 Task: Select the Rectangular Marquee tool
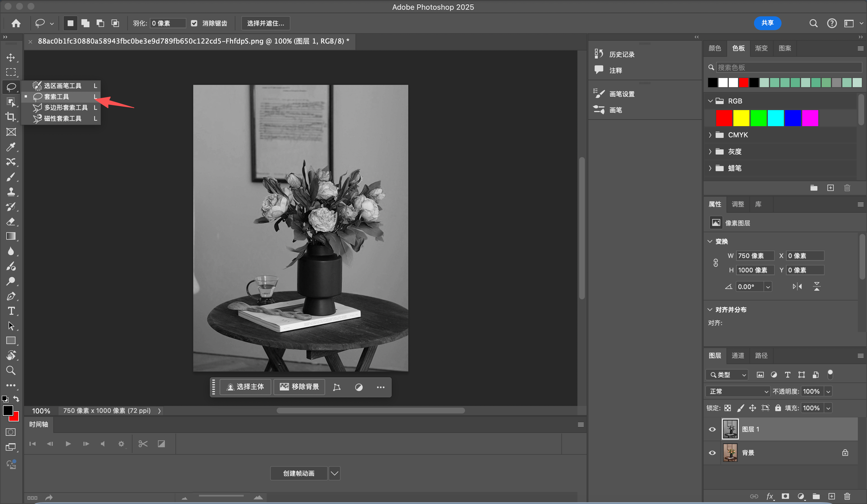[11, 72]
